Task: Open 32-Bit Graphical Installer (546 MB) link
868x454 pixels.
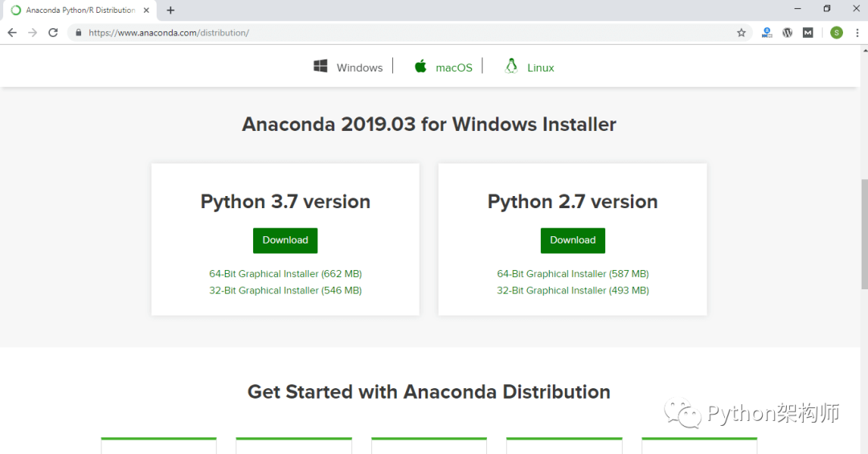Action: pyautogui.click(x=285, y=290)
